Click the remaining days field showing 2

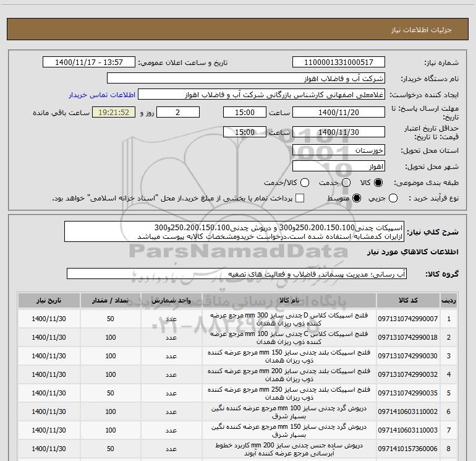tap(178, 112)
